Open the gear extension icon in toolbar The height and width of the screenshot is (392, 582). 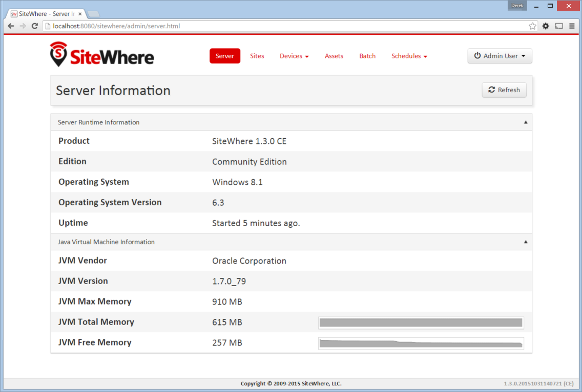(x=546, y=26)
